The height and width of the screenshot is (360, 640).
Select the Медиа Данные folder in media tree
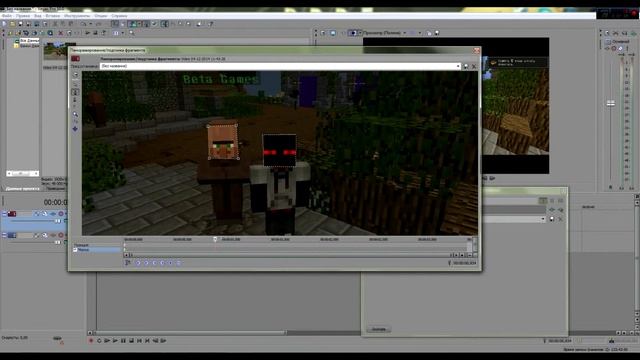pos(27,45)
